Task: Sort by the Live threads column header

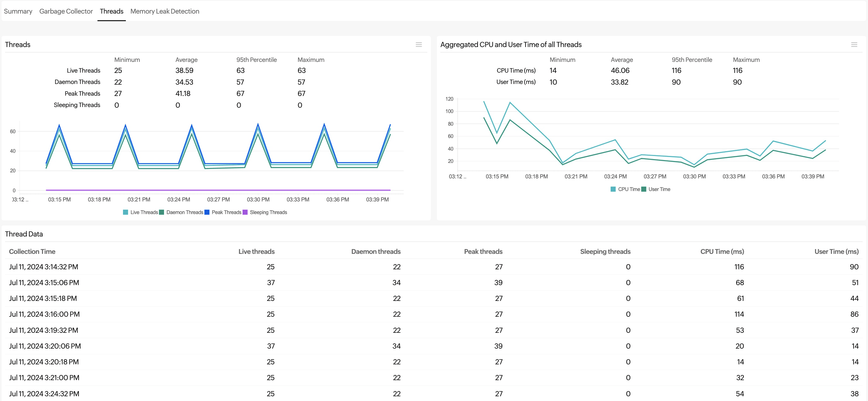Action: (256, 251)
